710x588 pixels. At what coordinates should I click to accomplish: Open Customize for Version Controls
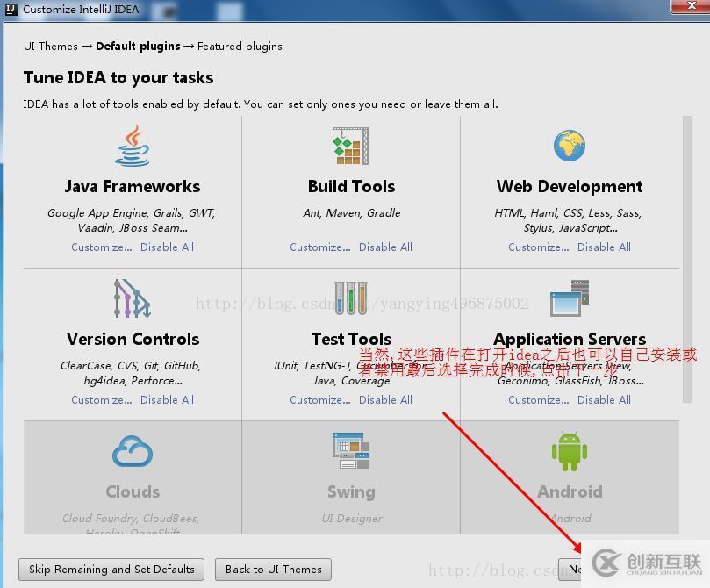(x=102, y=399)
